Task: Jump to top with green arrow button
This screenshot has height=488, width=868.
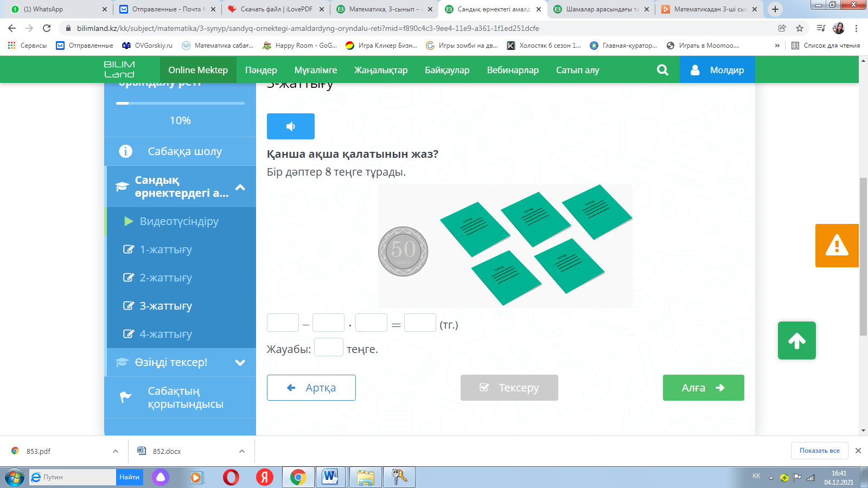Action: 797,341
